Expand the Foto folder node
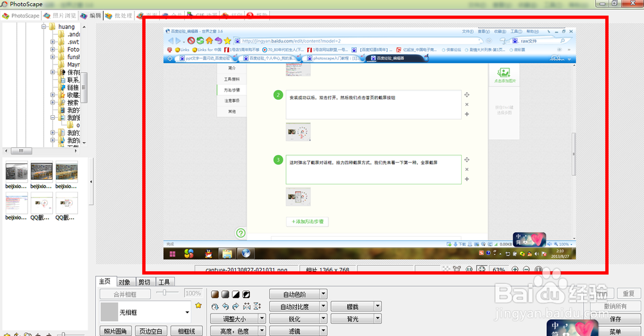The image size is (644, 336). pos(53,50)
